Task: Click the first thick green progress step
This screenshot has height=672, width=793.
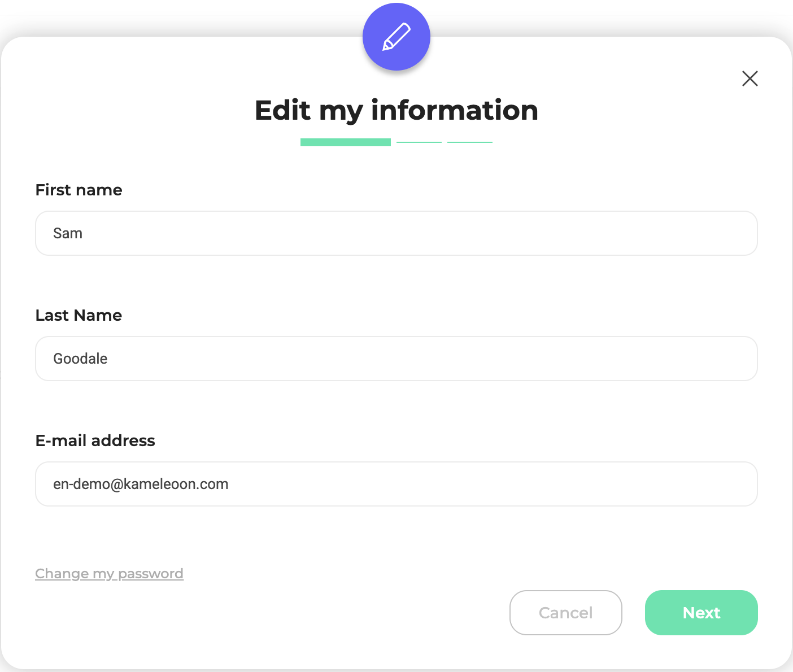Action: point(345,142)
